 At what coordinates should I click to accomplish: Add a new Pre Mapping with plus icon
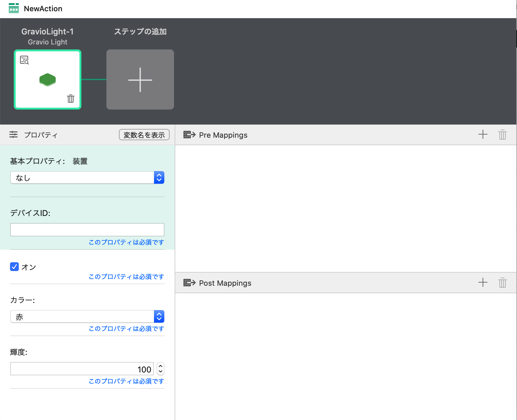coord(483,135)
